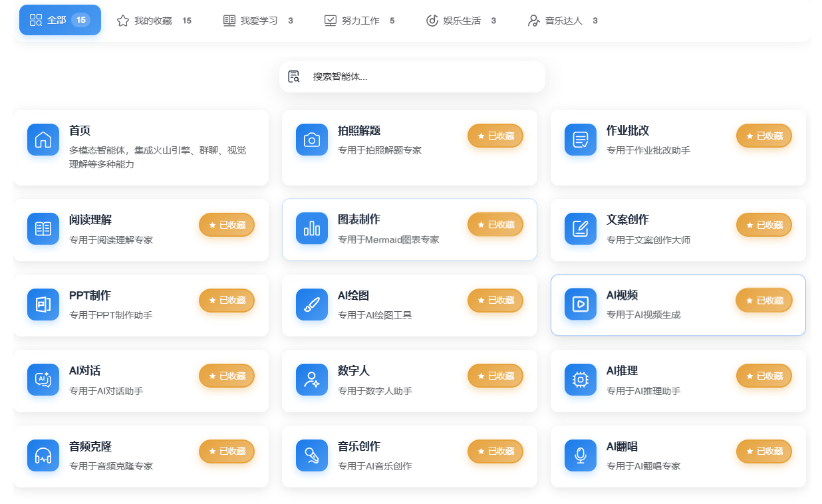Click the AI翻唱 microphone icon
This screenshot has width=822, height=504.
coord(581,455)
